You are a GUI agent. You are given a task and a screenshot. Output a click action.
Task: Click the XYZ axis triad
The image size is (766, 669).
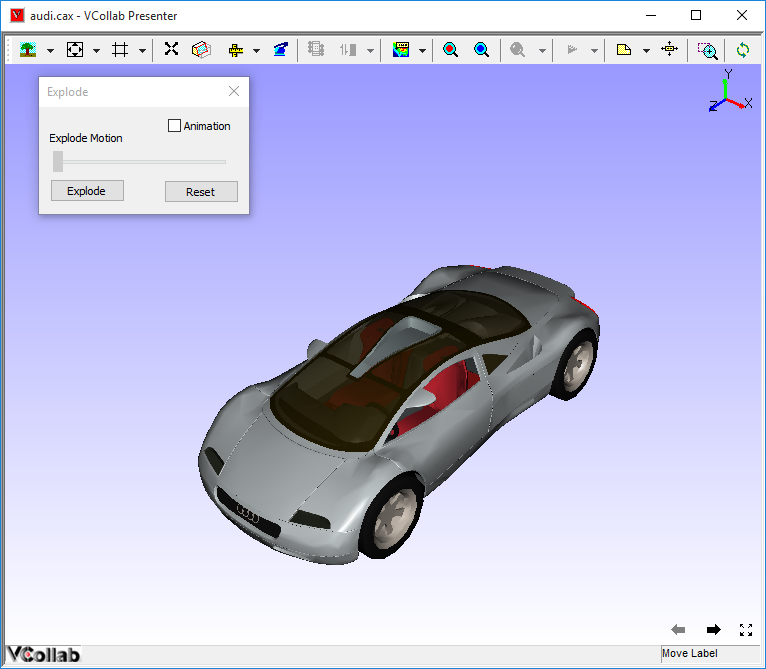tap(729, 91)
